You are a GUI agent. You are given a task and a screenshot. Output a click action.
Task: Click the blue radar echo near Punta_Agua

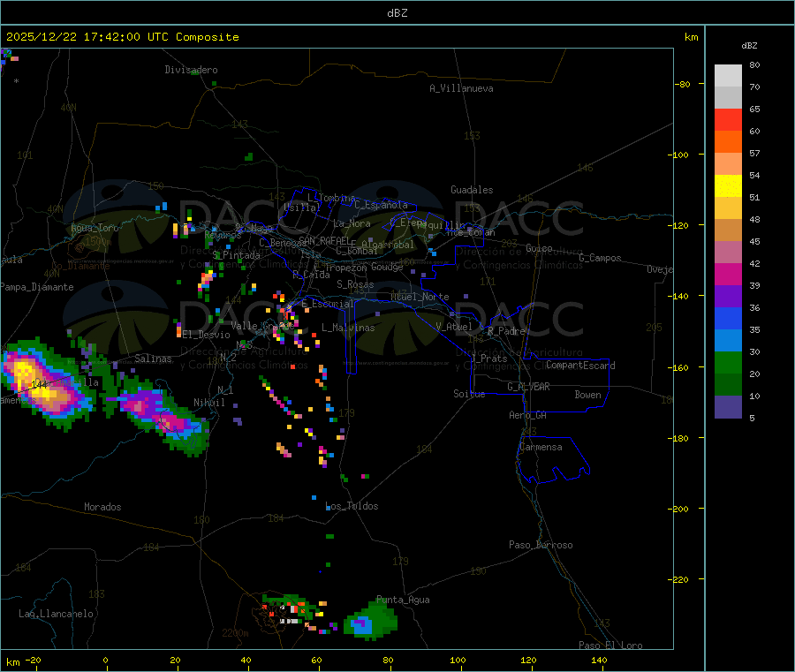[x=361, y=626]
